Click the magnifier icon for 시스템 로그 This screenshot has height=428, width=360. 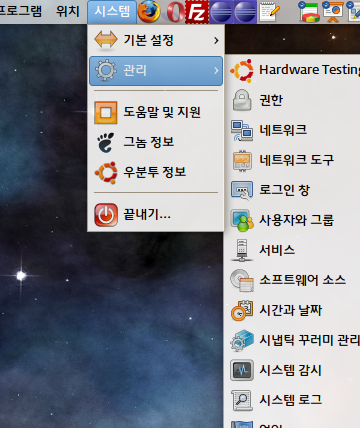point(242,400)
